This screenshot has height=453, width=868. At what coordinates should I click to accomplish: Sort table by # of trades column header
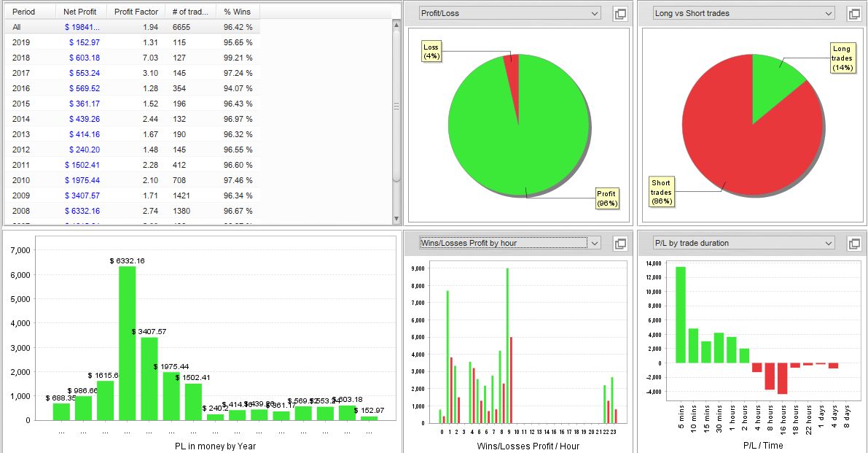(190, 12)
